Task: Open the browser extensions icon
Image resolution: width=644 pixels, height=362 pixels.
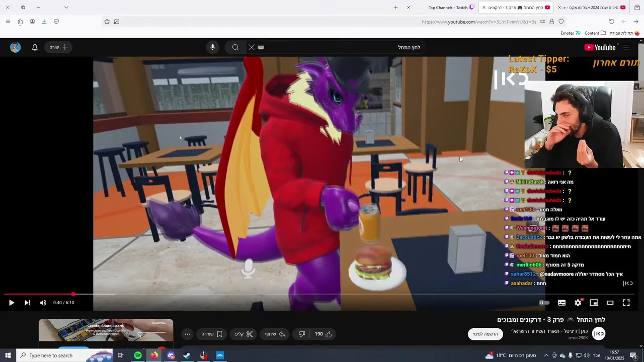Action: click(x=20, y=22)
